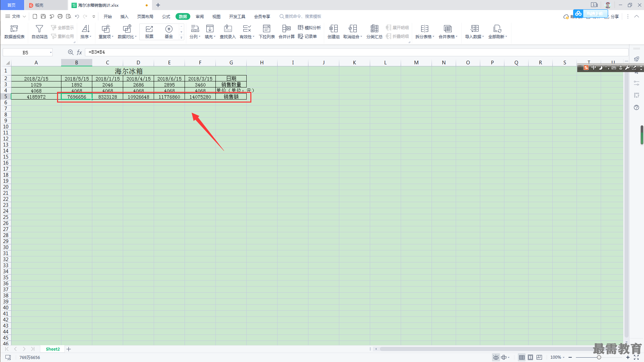Open What-if Analysis (模拟分析)
The width and height of the screenshot is (644, 362).
click(309, 27)
